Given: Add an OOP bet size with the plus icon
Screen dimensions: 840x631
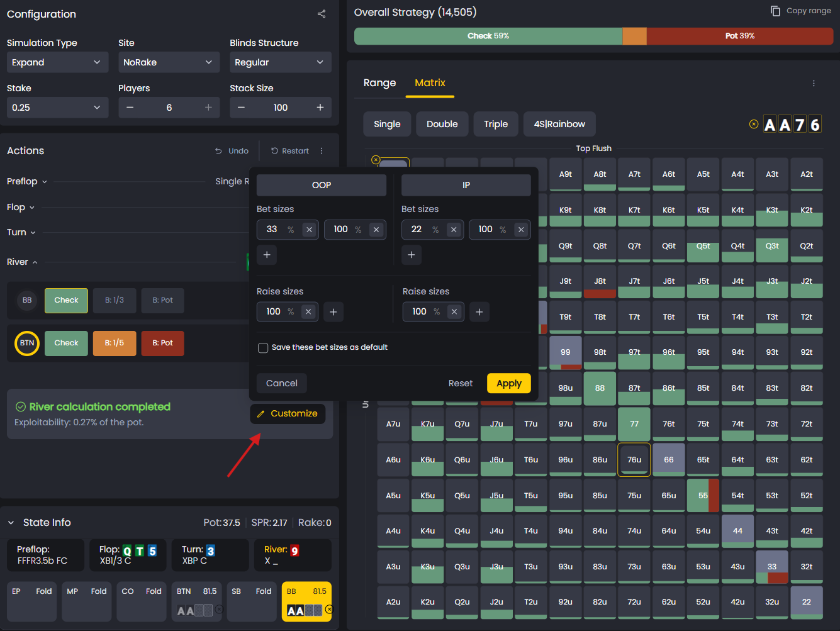Looking at the screenshot, I should [x=266, y=255].
